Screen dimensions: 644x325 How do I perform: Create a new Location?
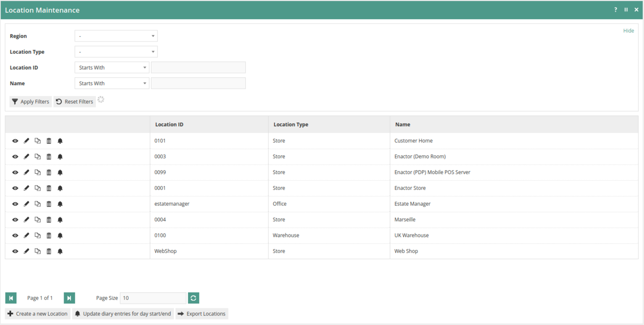(x=38, y=314)
